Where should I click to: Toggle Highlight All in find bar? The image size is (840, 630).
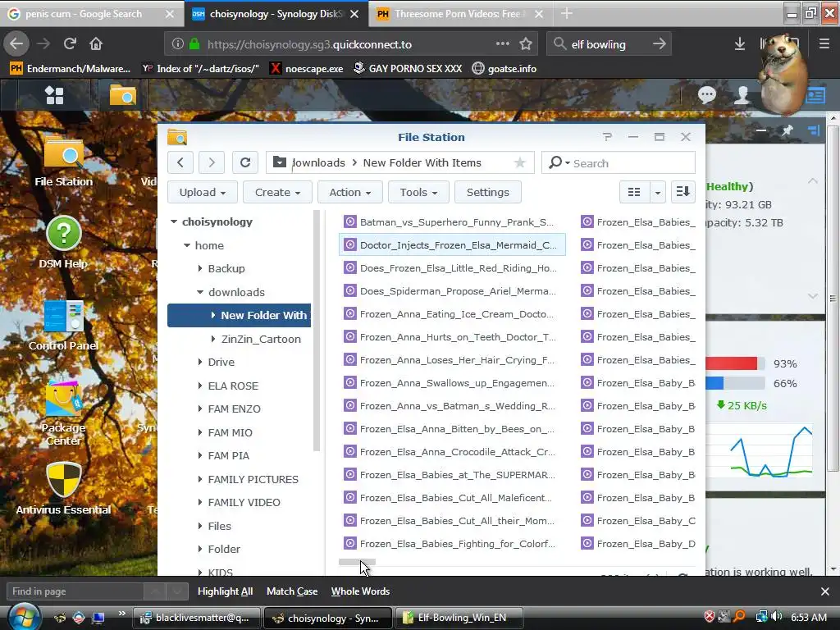point(225,591)
